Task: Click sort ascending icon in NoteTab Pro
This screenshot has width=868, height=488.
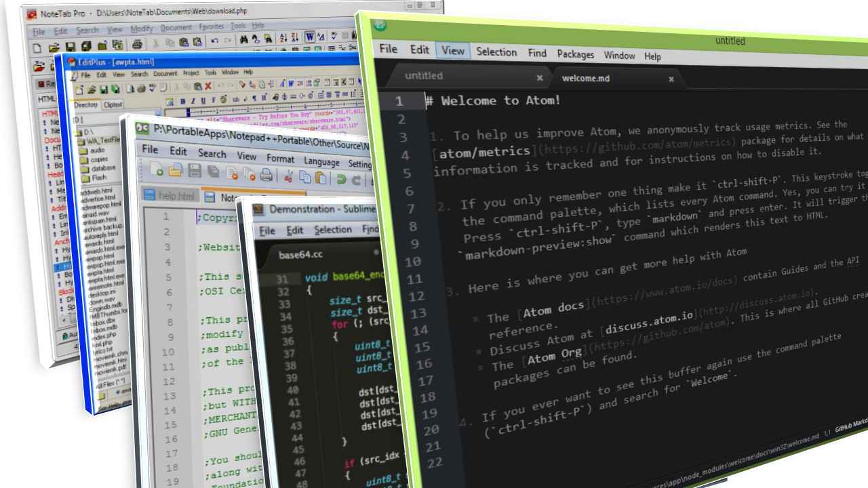Action: 283,38
